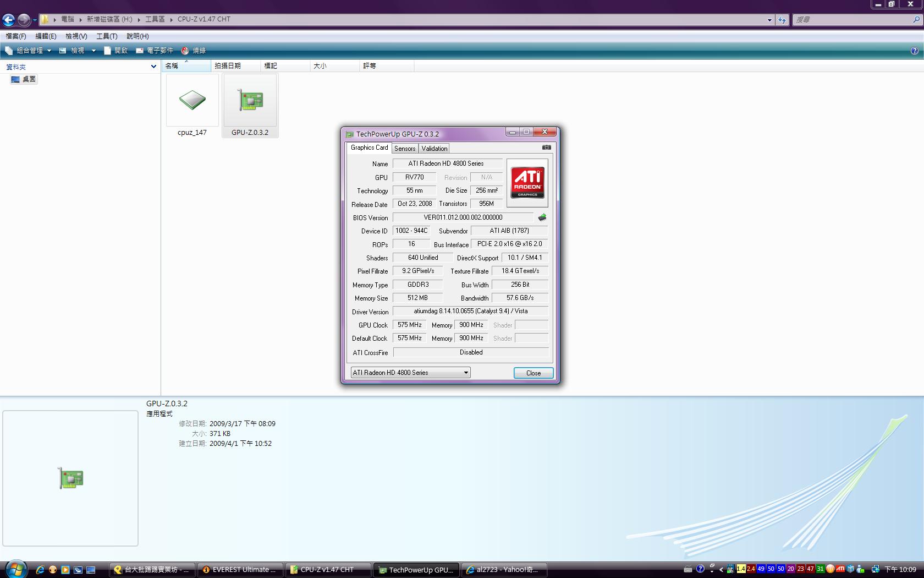
Task: Expand the 檢視 toolbar dropdown arrow
Action: tap(94, 51)
